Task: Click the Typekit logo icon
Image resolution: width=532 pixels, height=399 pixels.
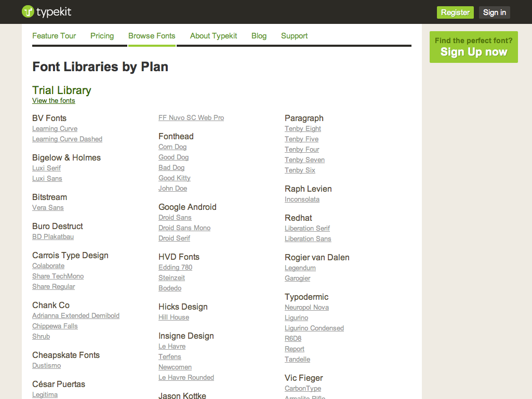Action: [x=28, y=11]
